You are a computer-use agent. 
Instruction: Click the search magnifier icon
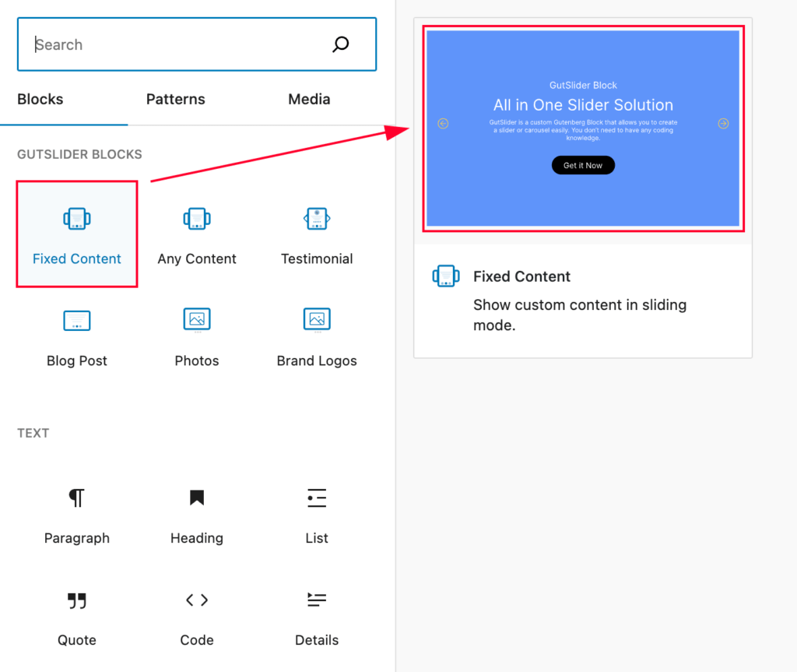point(340,44)
